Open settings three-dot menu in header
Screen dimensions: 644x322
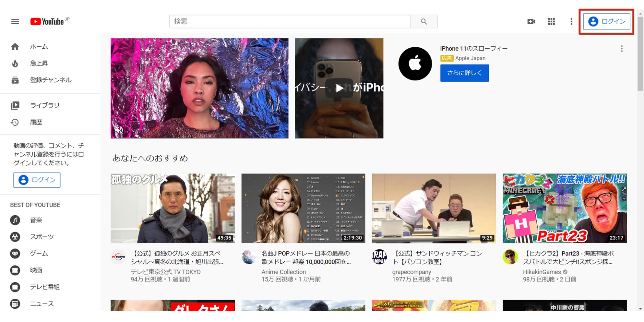[x=571, y=21]
